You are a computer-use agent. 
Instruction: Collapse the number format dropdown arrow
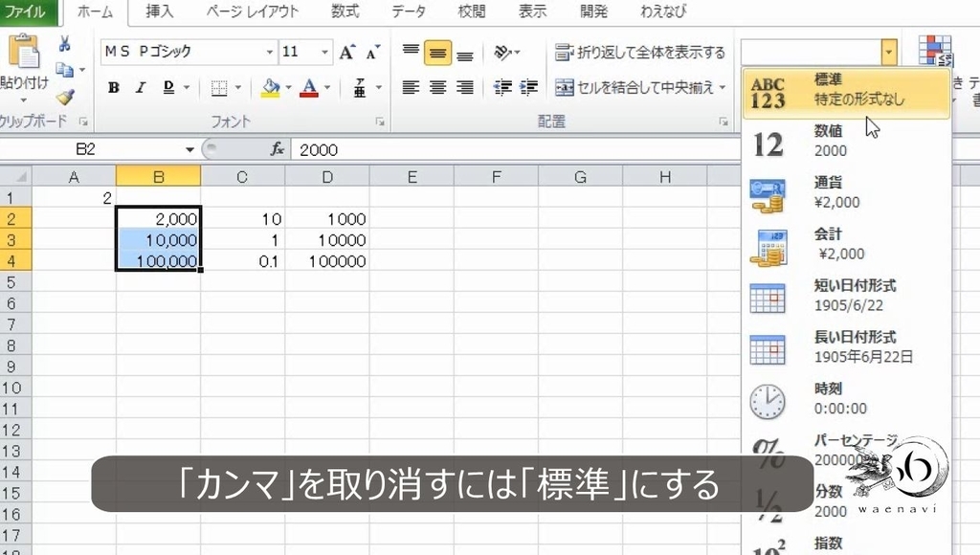point(889,53)
